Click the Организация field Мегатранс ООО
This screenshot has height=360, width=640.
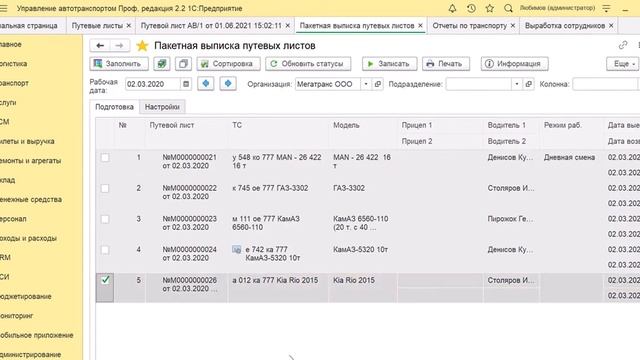click(328, 84)
